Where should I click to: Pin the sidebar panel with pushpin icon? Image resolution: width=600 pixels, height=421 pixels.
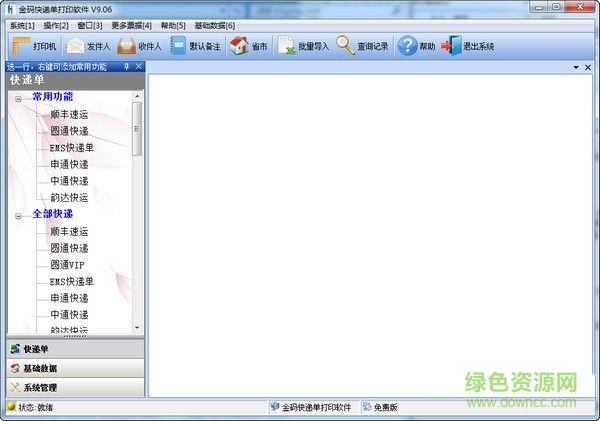[127, 67]
